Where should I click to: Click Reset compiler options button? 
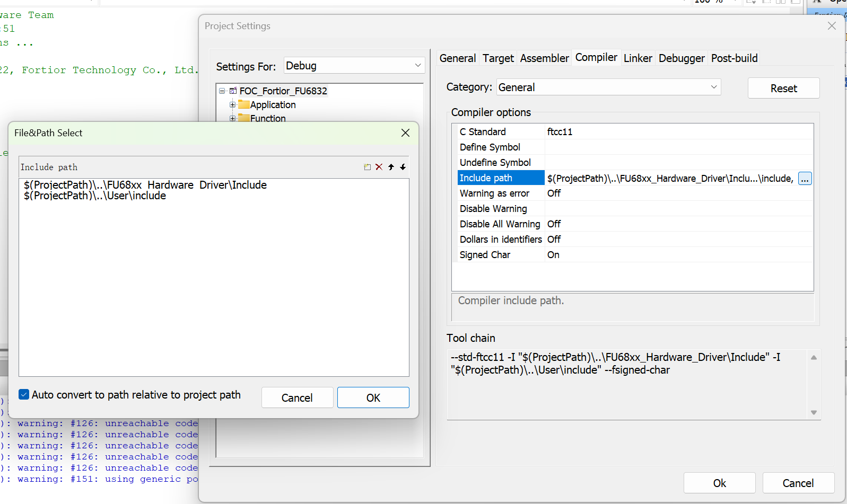(783, 89)
